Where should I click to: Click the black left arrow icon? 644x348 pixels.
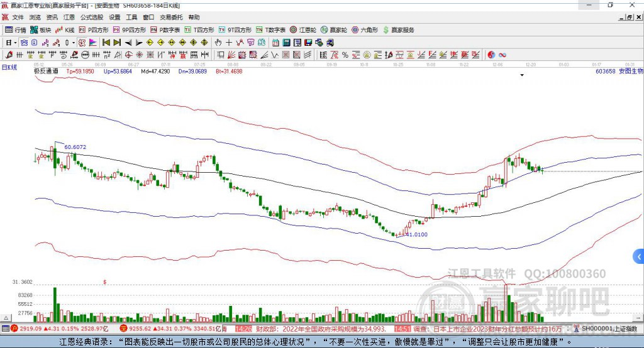pos(128,43)
